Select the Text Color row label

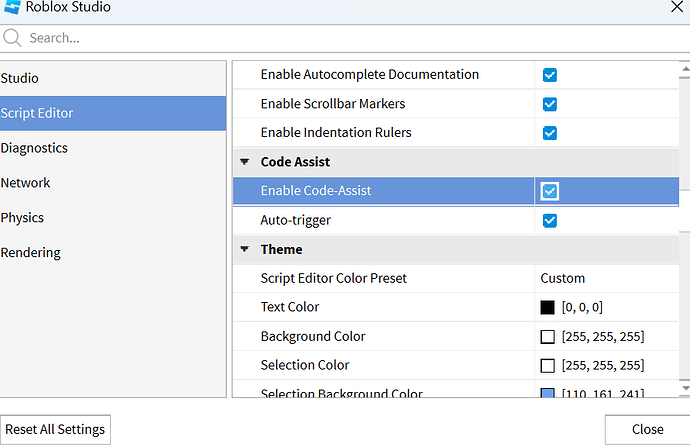[x=290, y=307]
